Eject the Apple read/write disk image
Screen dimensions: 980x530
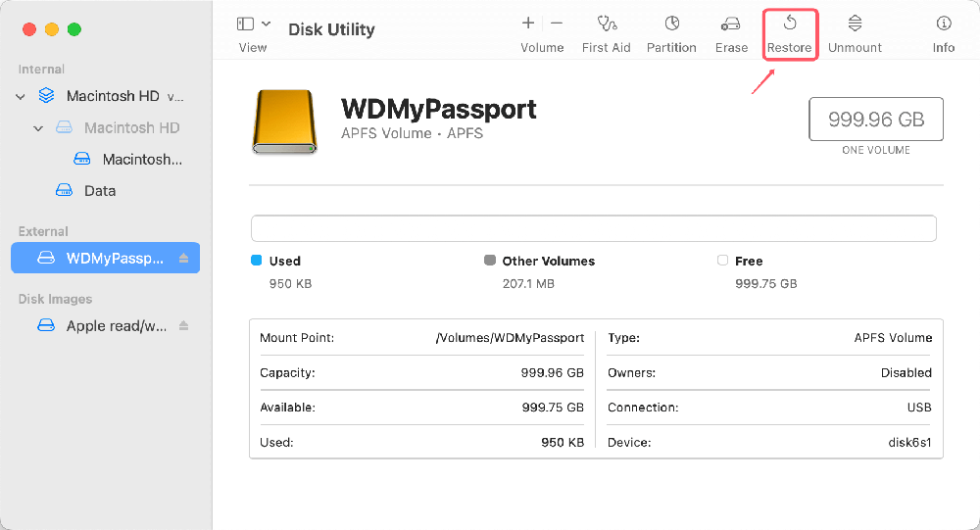pos(184,325)
